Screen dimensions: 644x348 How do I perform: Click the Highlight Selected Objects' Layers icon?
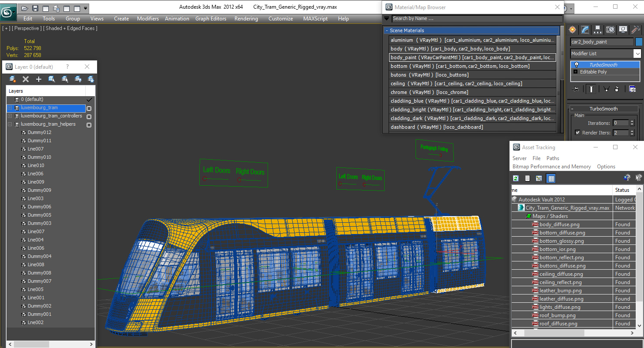coord(65,79)
